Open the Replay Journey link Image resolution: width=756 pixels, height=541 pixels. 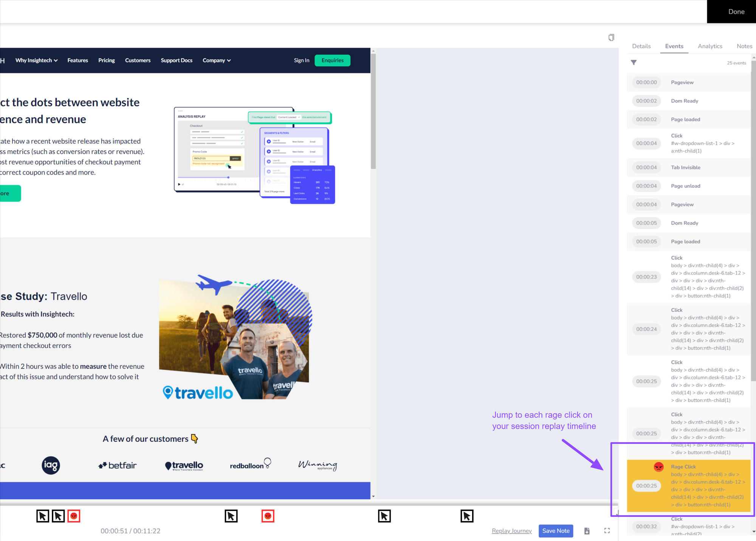(x=511, y=531)
